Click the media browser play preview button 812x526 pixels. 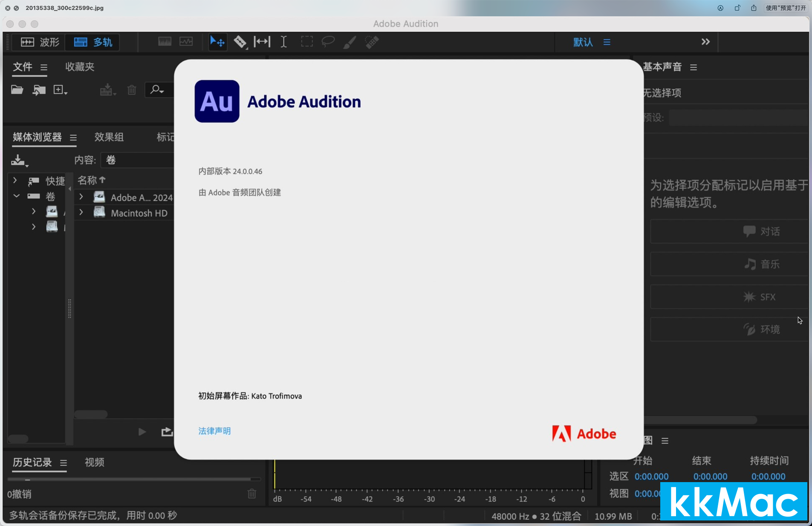[142, 432]
